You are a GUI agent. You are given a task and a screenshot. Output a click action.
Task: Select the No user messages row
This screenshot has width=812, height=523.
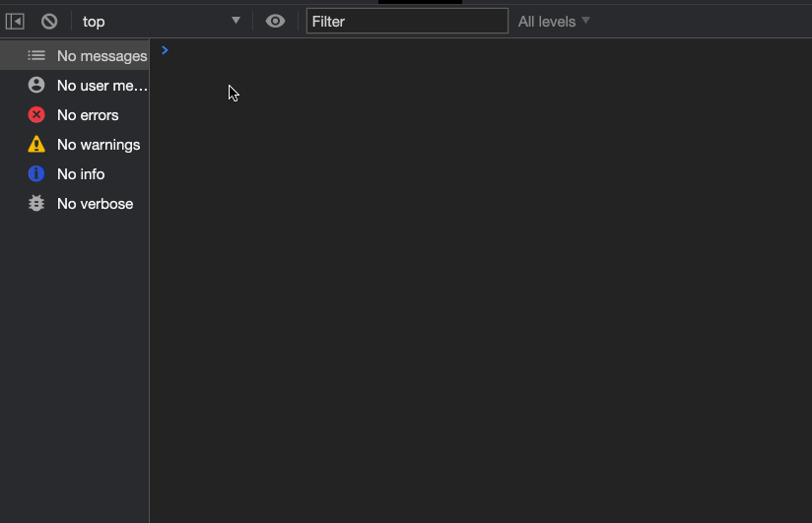coord(75,86)
